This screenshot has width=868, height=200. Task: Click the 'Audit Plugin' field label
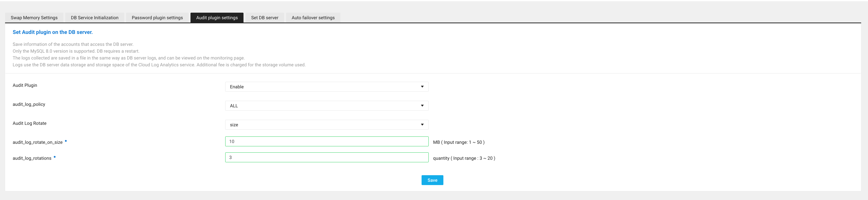[25, 85]
